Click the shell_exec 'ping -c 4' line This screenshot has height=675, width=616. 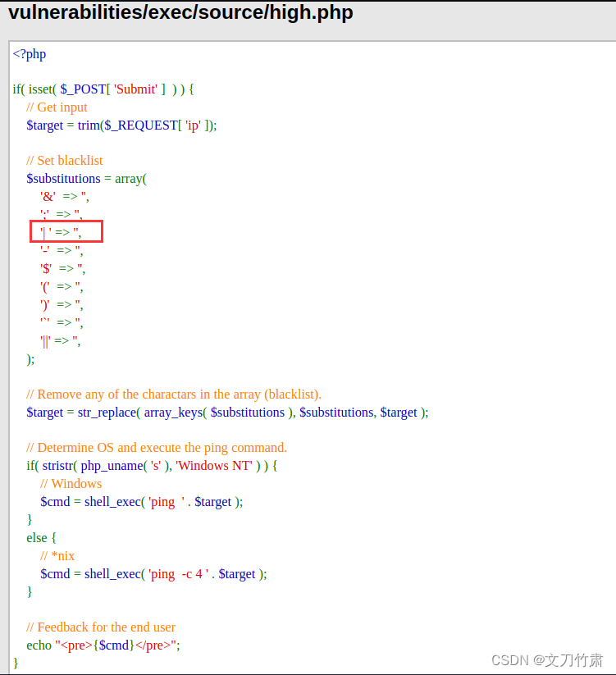tap(153, 575)
